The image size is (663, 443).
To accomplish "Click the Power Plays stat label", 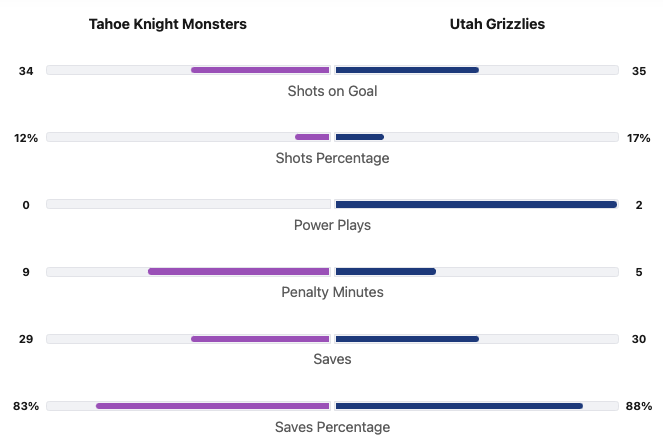I will point(332,225).
